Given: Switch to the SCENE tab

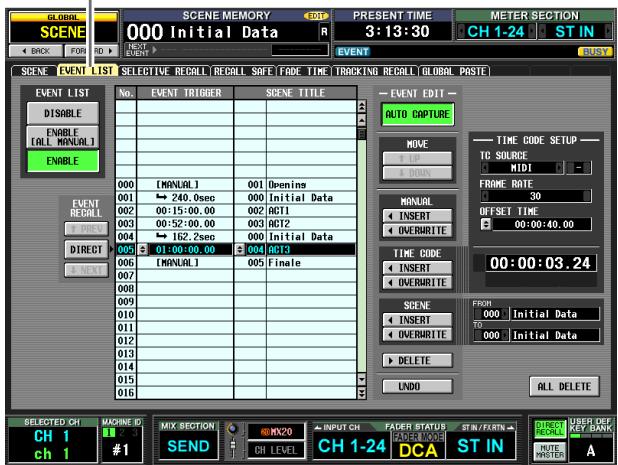Looking at the screenshot, I should 34,71.
